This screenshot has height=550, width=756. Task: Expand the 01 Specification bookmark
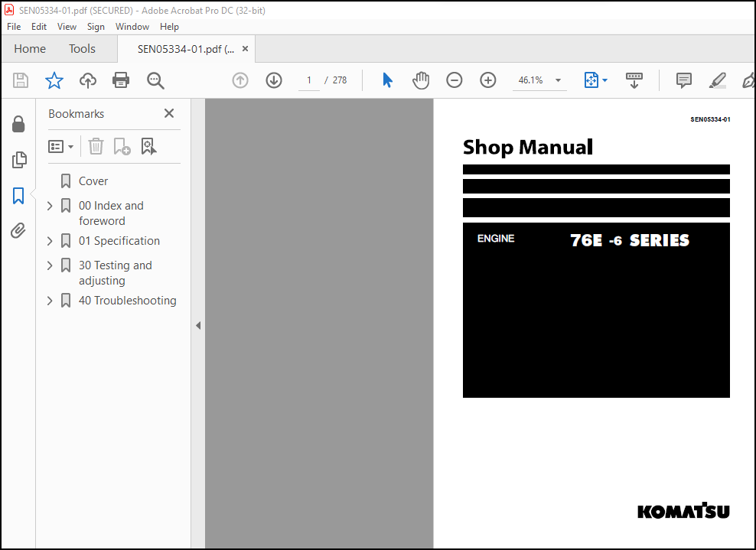pos(50,240)
